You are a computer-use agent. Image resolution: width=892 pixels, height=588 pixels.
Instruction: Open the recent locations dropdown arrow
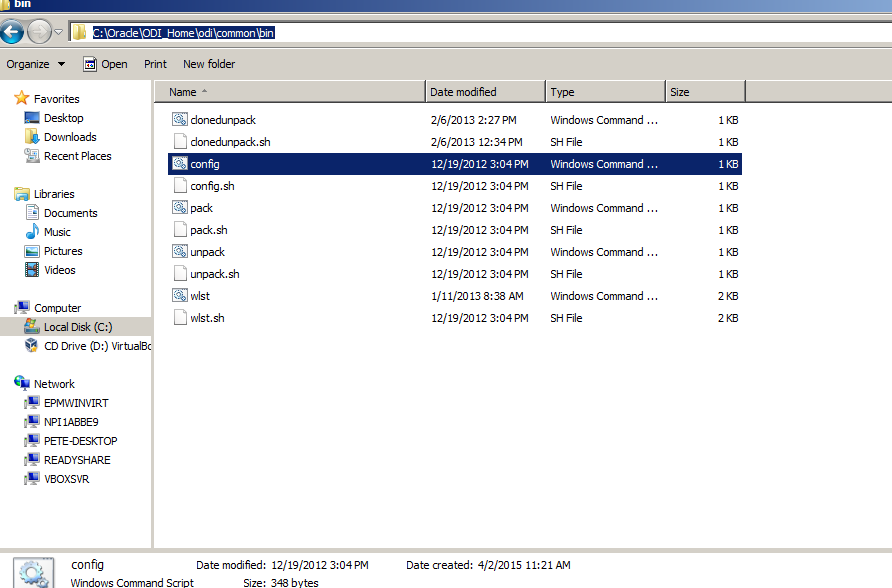(x=58, y=33)
